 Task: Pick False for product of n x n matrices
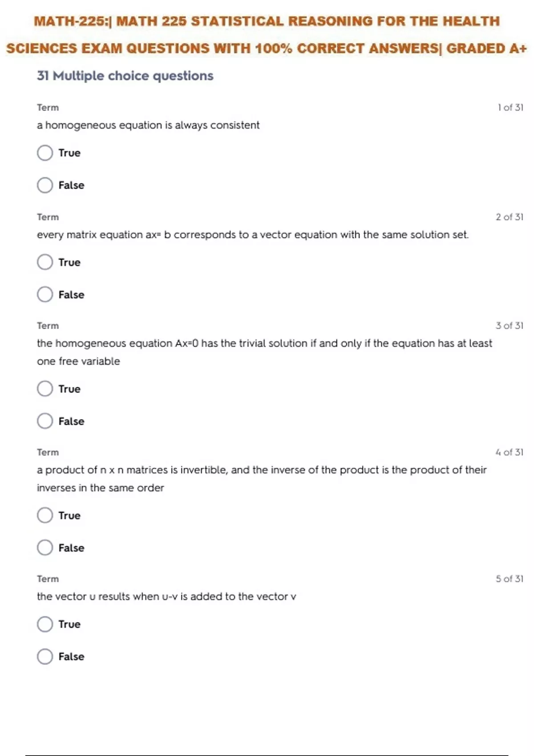tap(45, 548)
